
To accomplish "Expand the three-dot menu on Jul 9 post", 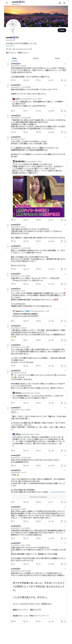I will (65, 289).
